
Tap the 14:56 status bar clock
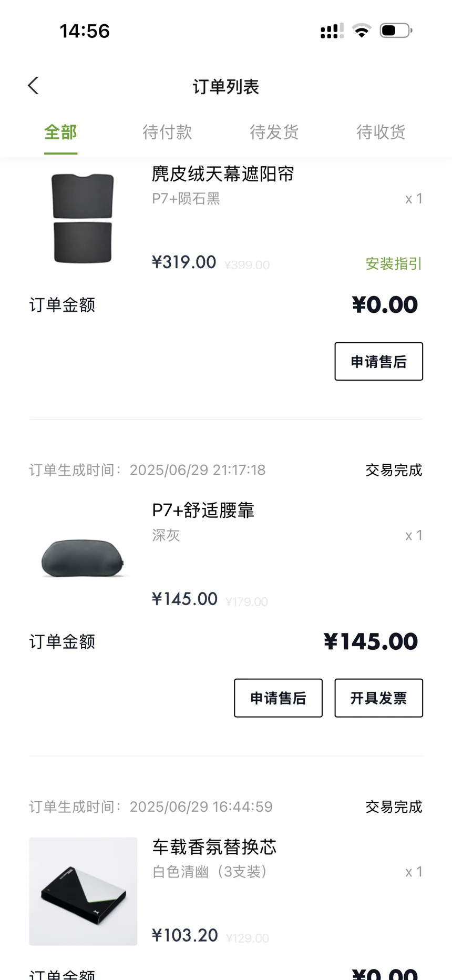click(x=85, y=31)
